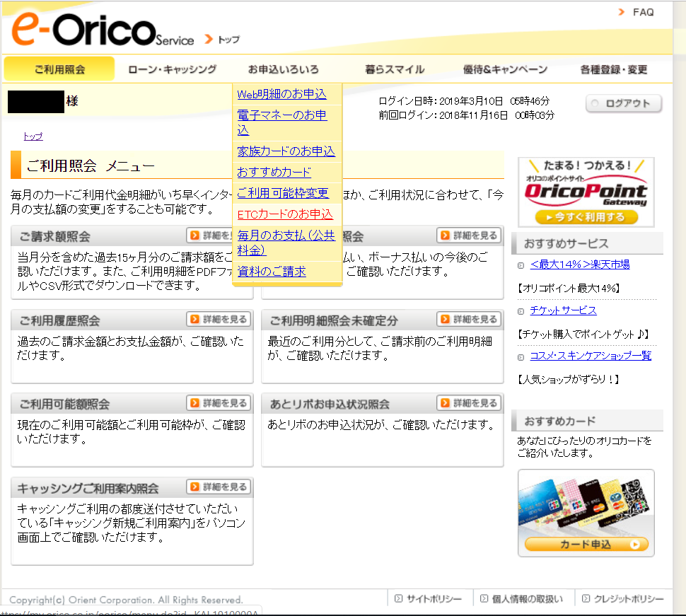Click the arrow icon beside サイトポリシー
This screenshot has height=616, width=686.
[x=398, y=598]
